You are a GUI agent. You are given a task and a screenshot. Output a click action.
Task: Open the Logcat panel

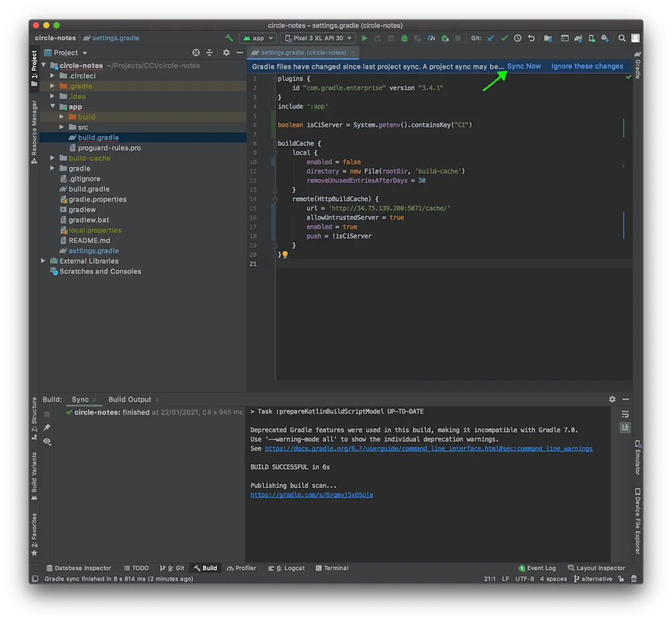point(290,568)
